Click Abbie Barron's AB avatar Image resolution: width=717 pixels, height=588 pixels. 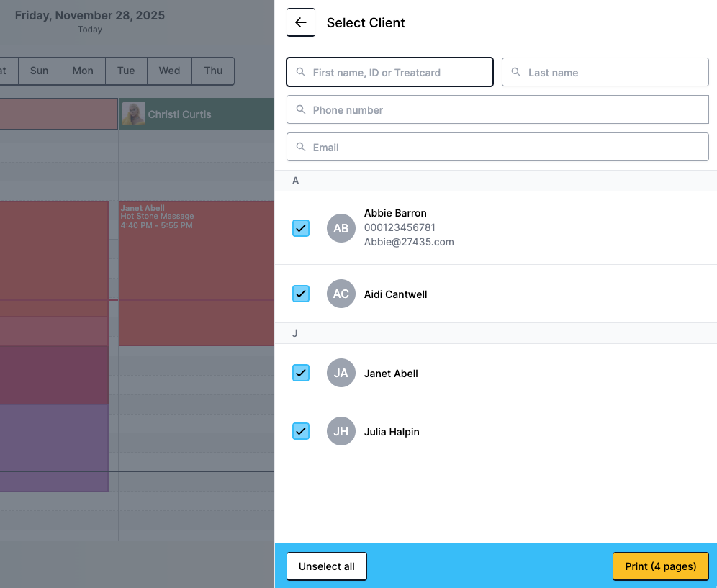[341, 228]
